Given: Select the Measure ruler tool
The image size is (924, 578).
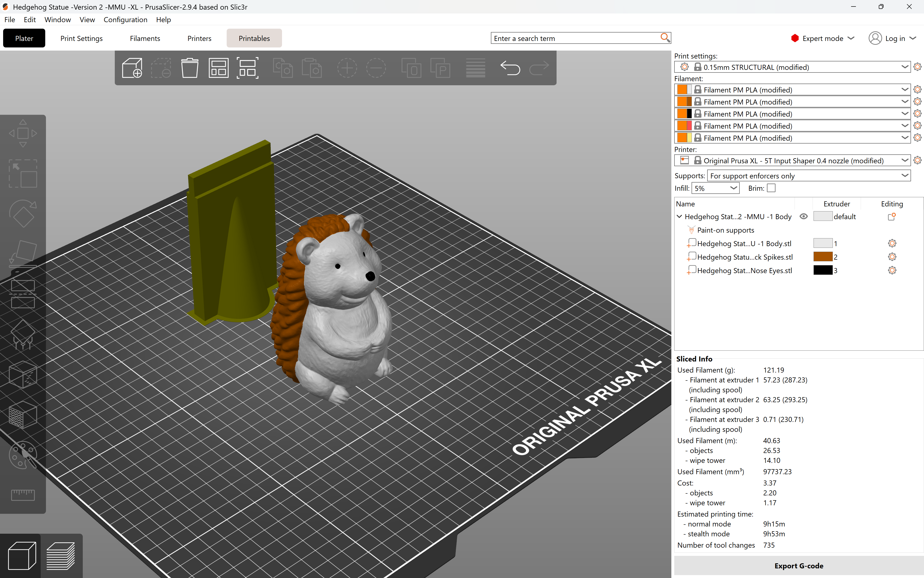Looking at the screenshot, I should coord(23,495).
